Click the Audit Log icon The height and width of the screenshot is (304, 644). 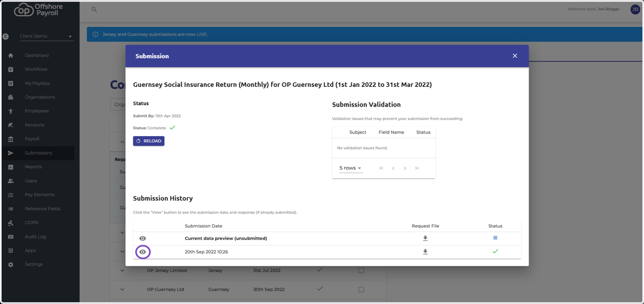(x=11, y=236)
